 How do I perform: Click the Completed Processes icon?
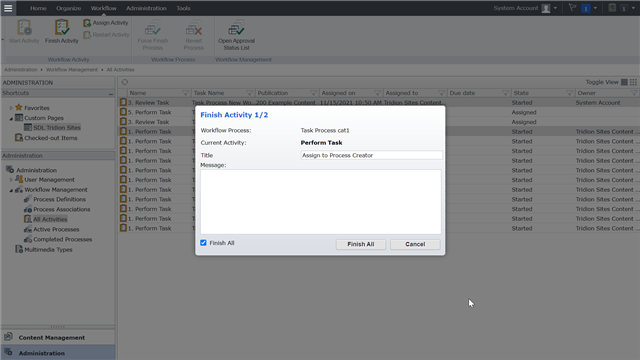(28, 239)
